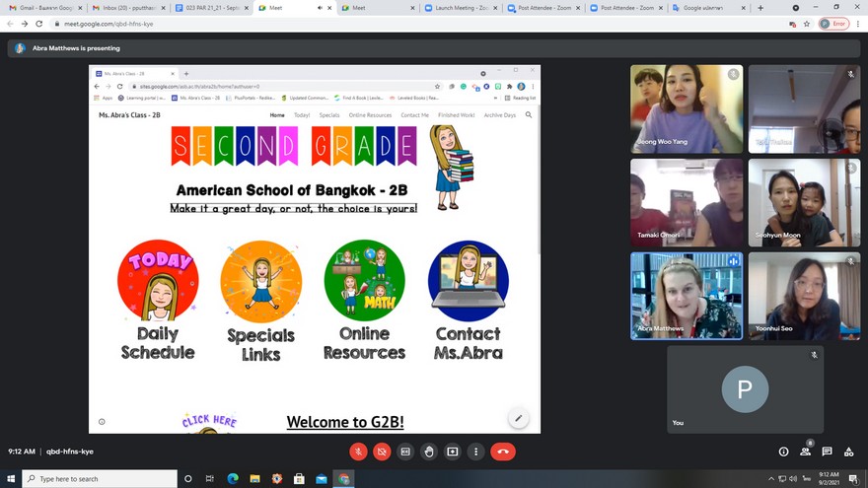Click the info icon at site bottom-left

coord(102,422)
